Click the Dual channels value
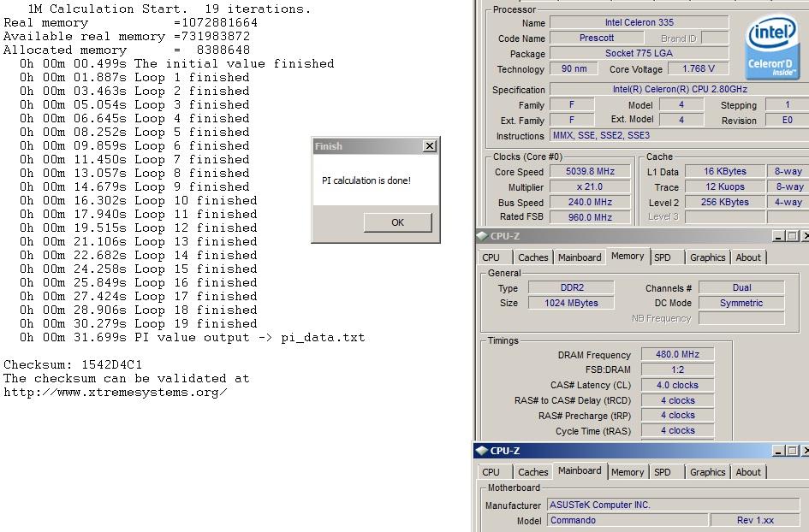Image resolution: width=809 pixels, height=532 pixels. tap(741, 287)
